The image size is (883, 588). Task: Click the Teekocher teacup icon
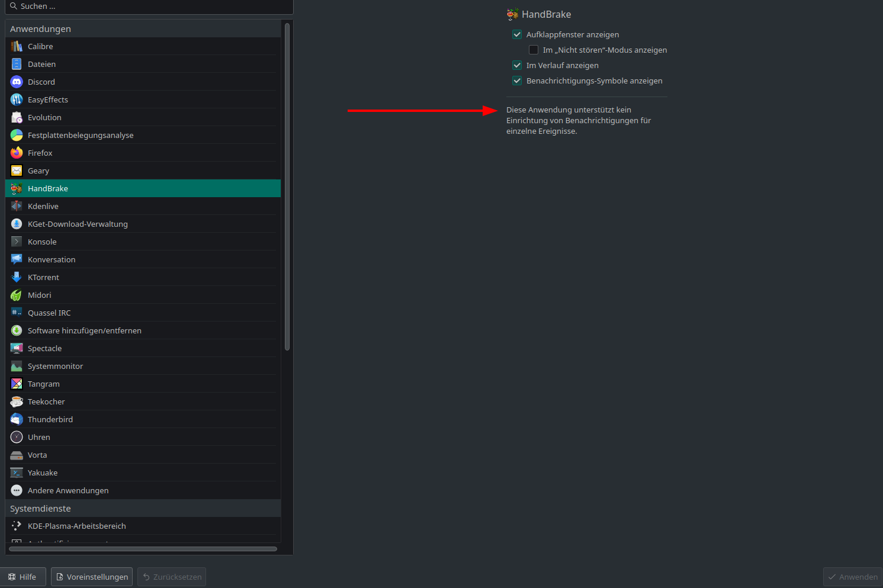[x=17, y=401]
